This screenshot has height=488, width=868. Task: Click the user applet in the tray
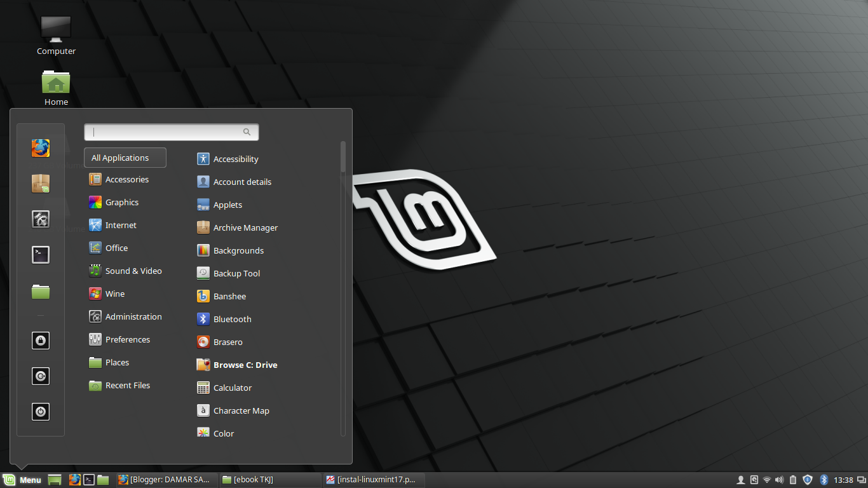[740, 480]
